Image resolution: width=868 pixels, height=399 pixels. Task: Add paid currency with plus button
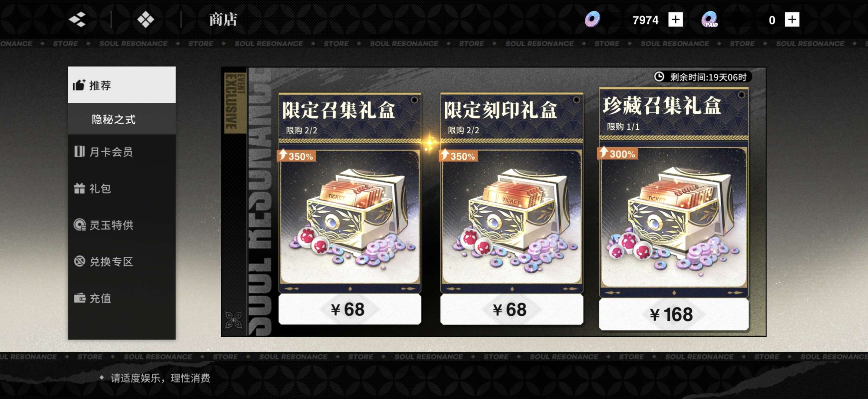(x=791, y=20)
